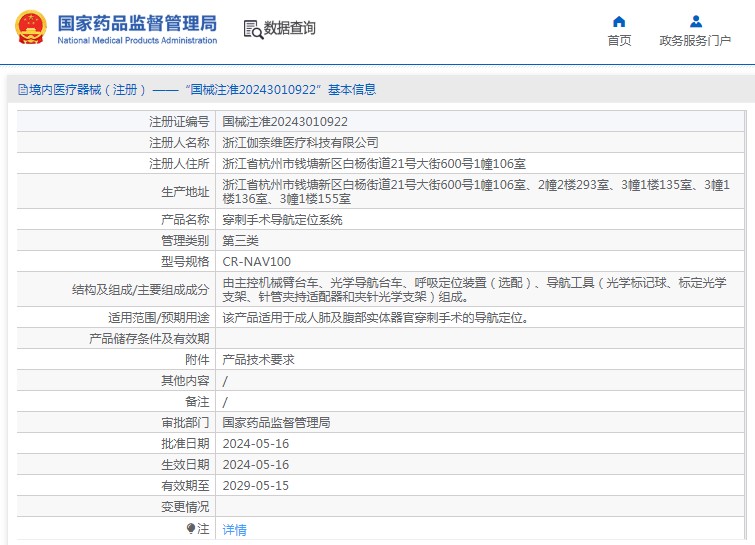Click the 适用范围/预期用途 row label

tap(159, 318)
